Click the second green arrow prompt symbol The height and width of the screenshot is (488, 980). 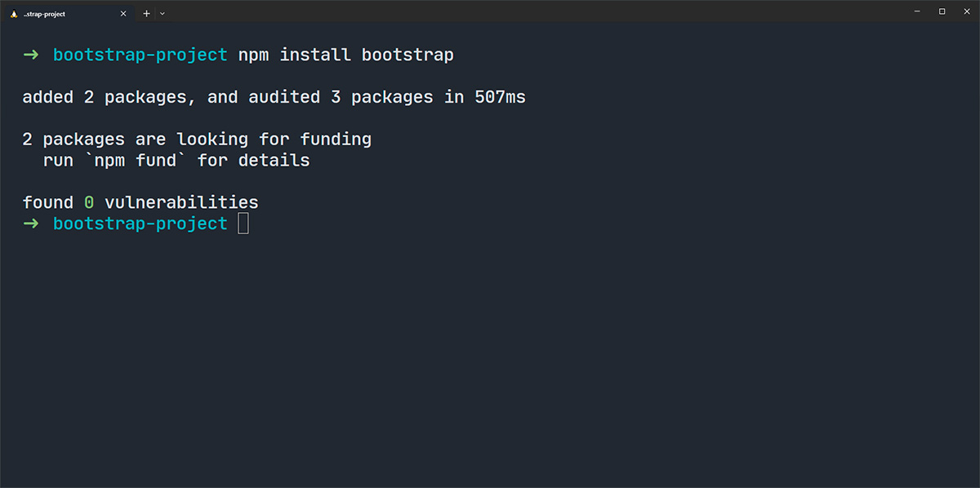point(29,223)
